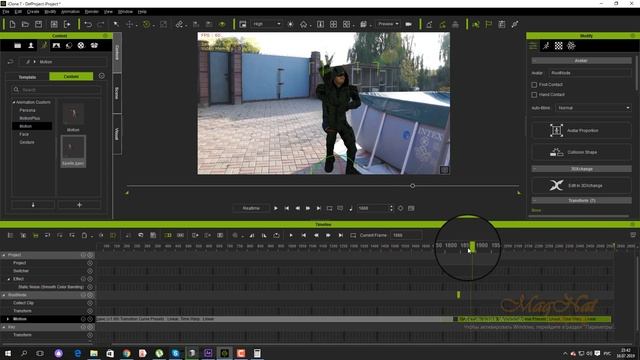The image size is (640, 360).
Task: Open the atom Physics tab in Modify
Action: [571, 46]
